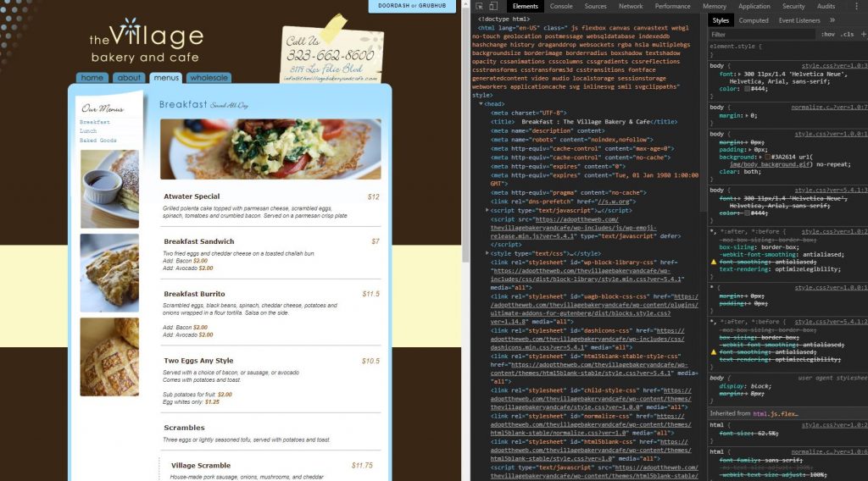868x481 pixels.
Task: Select the Styles sub-tab
Action: point(721,20)
